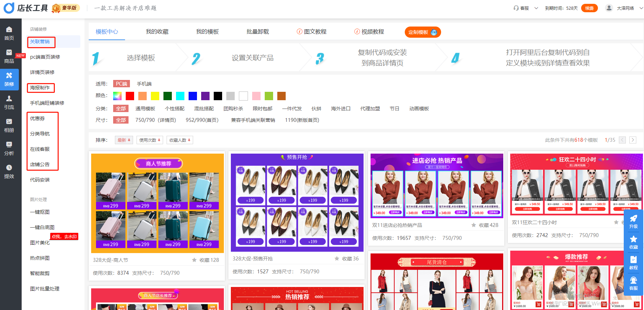644x310 pixels.
Task: Open 优惠券 in the side menu
Action: 37,118
